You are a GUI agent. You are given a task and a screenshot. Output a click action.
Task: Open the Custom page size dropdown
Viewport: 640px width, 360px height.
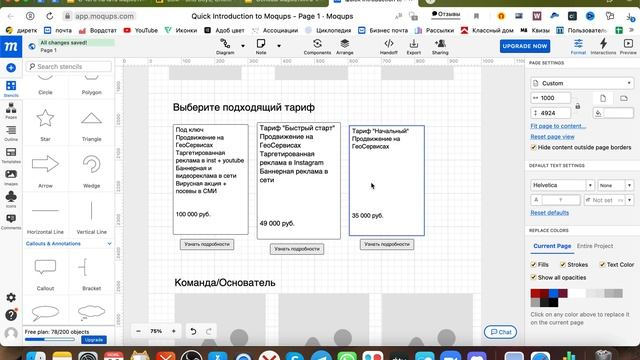[582, 83]
